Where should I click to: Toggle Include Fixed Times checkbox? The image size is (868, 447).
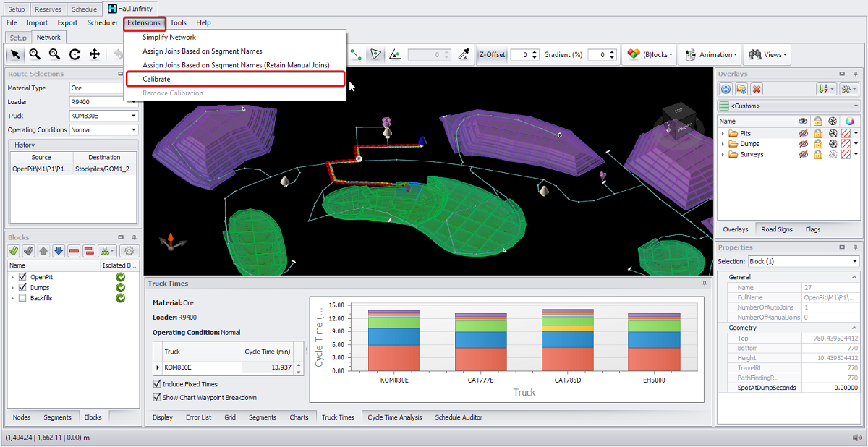158,384
